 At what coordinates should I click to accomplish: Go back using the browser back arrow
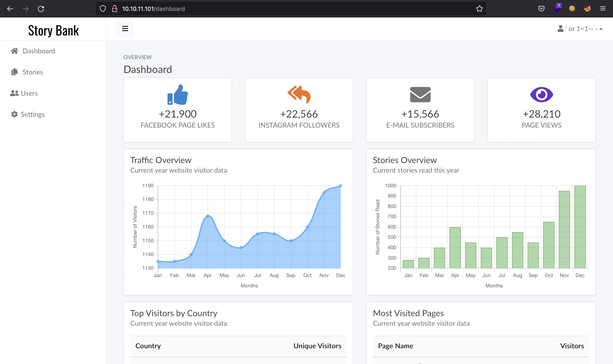(x=10, y=9)
